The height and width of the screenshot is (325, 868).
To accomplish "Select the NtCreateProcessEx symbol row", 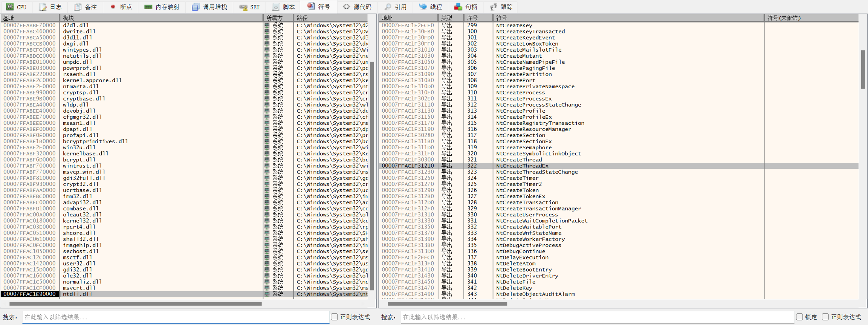I will [x=524, y=98].
